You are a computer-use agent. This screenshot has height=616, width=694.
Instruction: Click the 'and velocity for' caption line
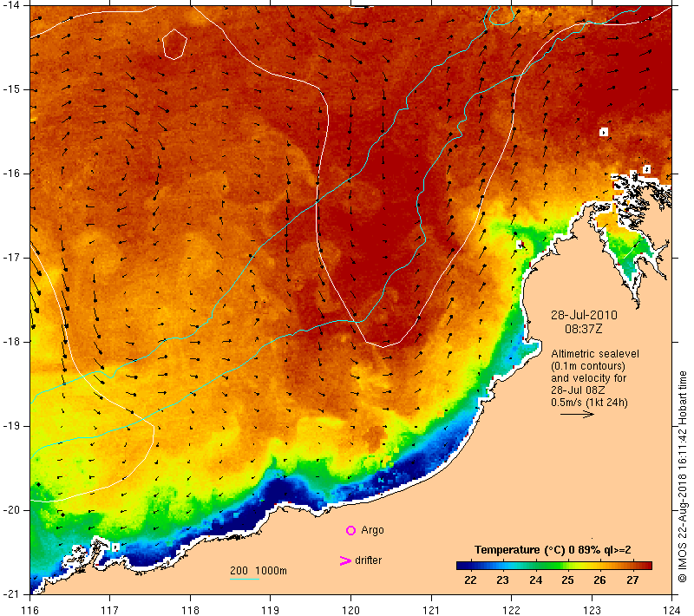589,378
